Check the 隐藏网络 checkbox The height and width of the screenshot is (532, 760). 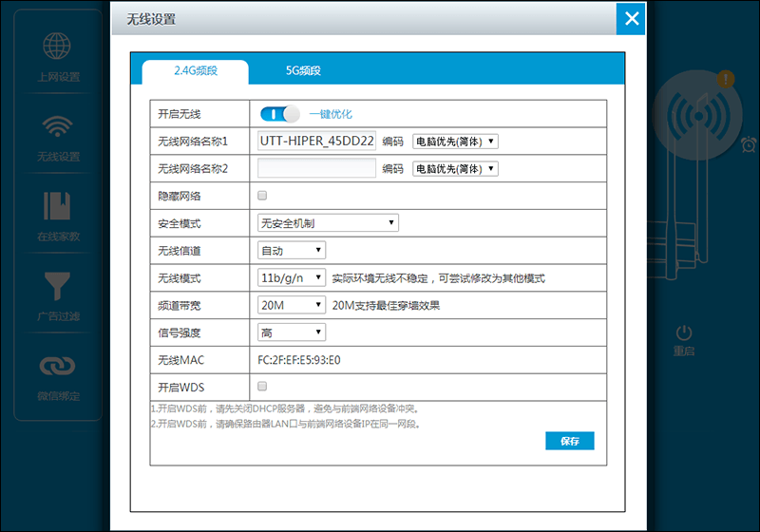[262, 196]
